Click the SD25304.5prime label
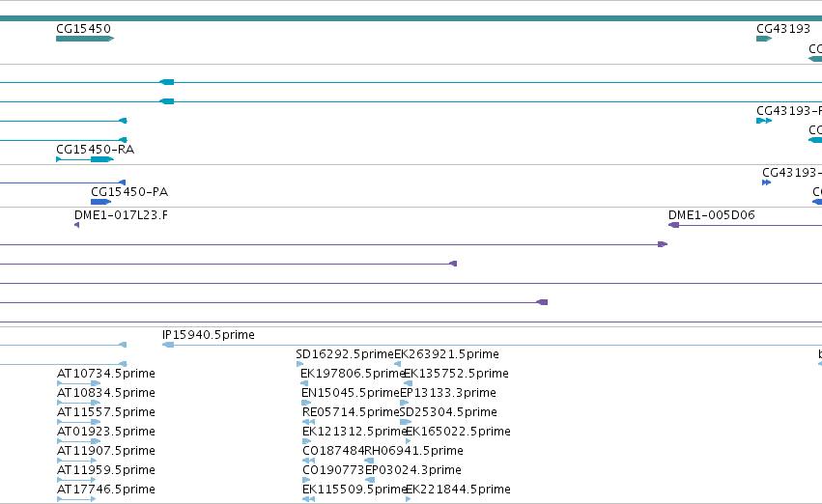The width and height of the screenshot is (822, 504). (448, 412)
